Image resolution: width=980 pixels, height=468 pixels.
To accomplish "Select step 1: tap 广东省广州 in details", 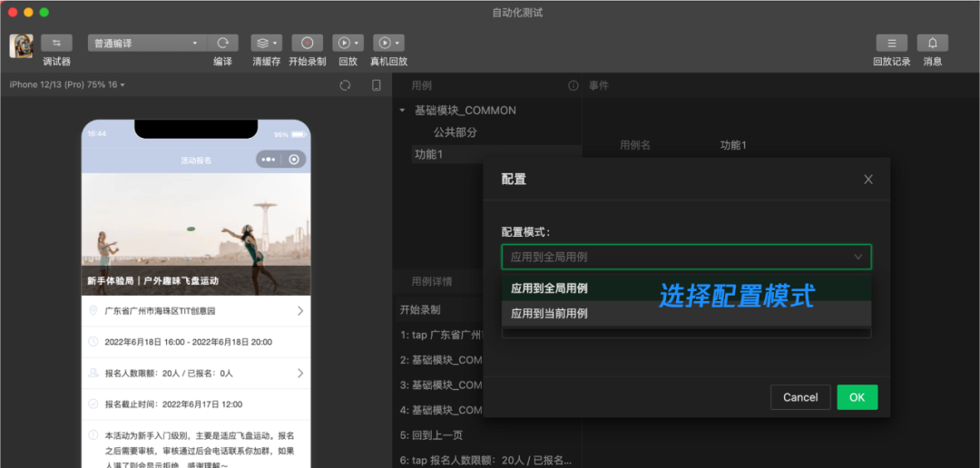I will pos(441,335).
